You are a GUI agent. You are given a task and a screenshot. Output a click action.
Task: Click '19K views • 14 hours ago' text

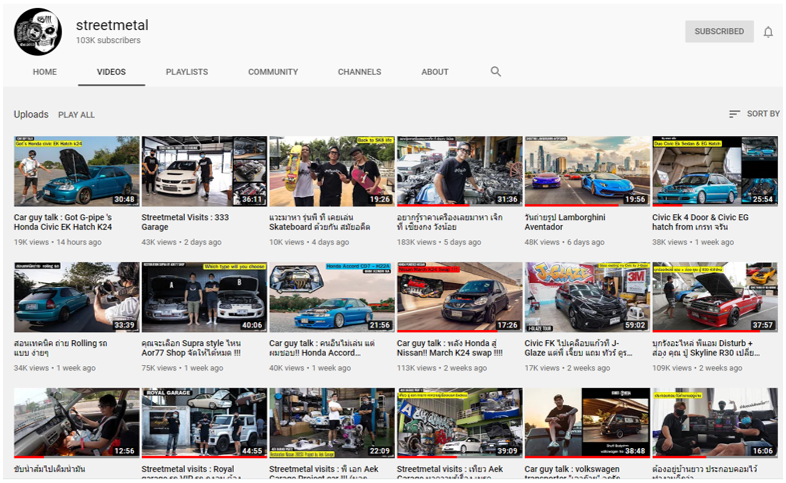click(x=58, y=242)
